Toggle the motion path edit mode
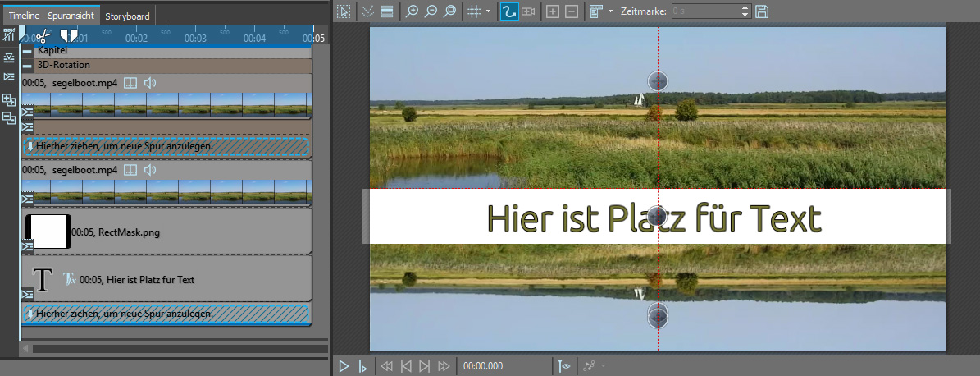980x376 pixels. pos(509,11)
